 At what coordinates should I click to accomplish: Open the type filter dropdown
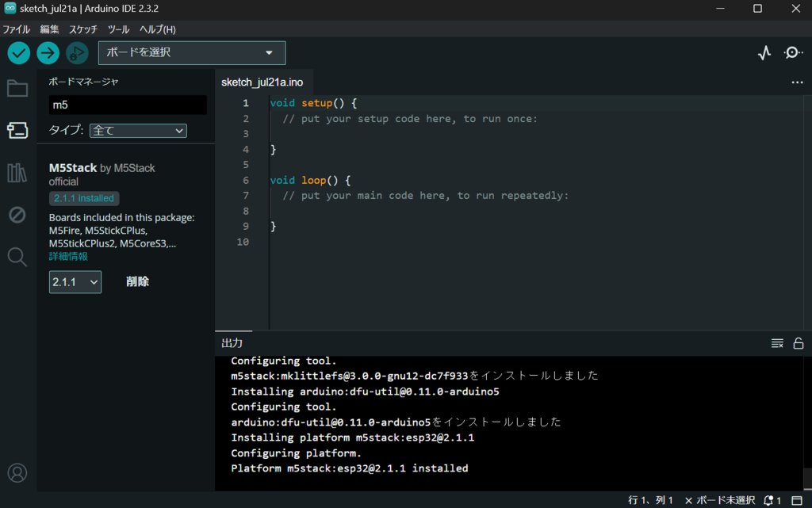(x=138, y=131)
